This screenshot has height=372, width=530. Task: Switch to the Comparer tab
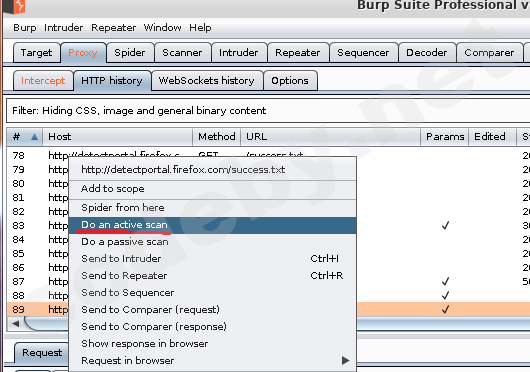(489, 53)
